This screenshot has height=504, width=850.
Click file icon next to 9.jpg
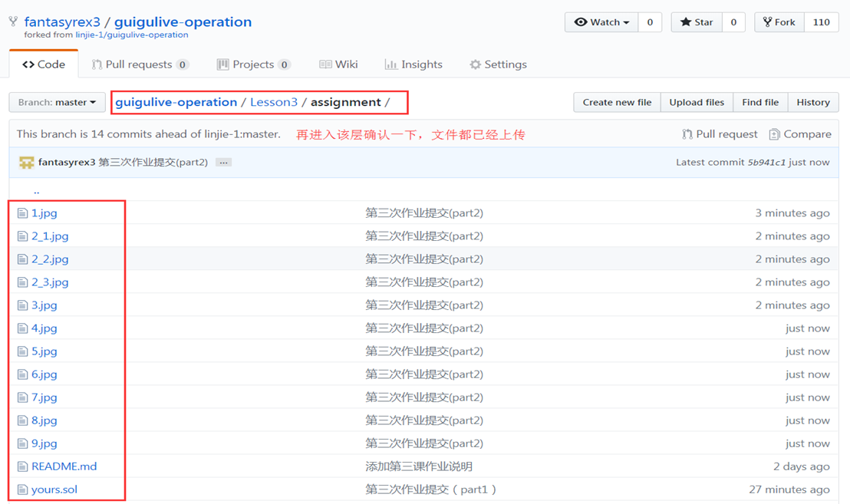coord(22,443)
